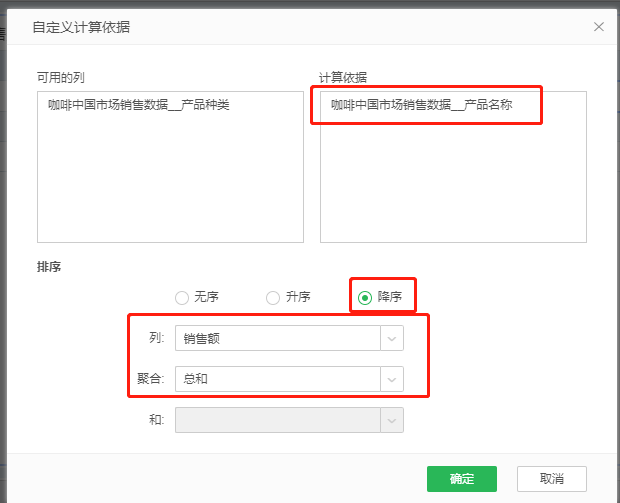620x503 pixels.
Task: Close the 自定义计算依据 dialog
Action: tap(599, 27)
